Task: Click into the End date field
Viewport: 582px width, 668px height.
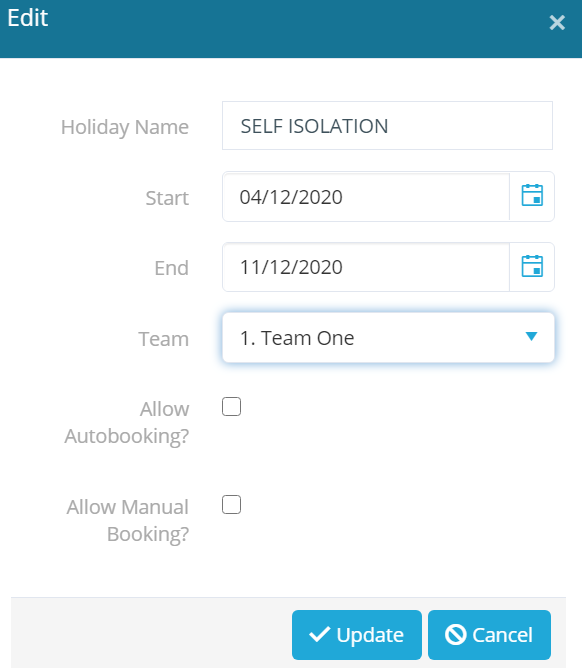Action: (366, 267)
